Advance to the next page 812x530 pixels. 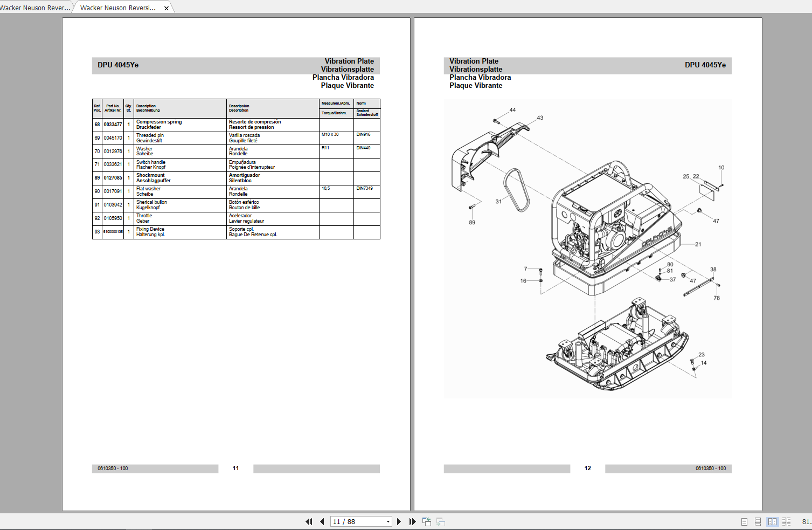pyautogui.click(x=399, y=521)
